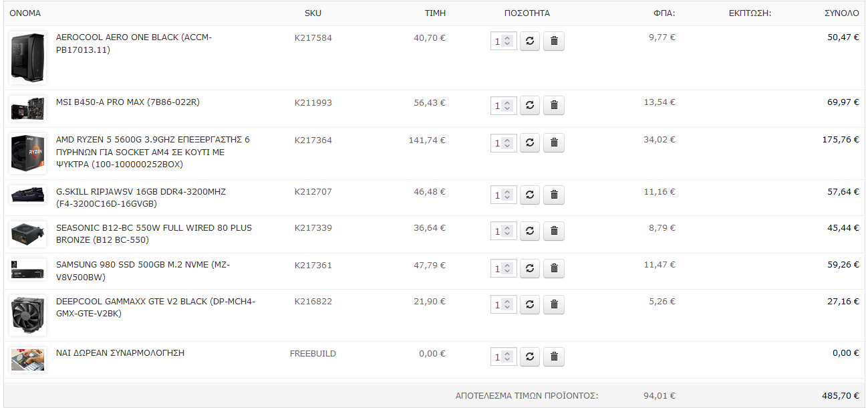868x408 pixels.
Task: Click the SKU column header
Action: (313, 13)
